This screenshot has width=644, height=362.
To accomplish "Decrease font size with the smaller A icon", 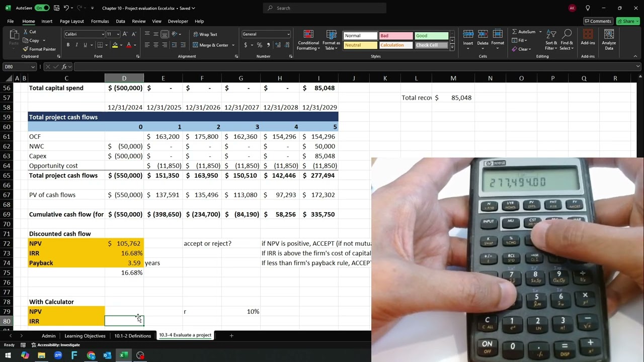I will tap(134, 34).
